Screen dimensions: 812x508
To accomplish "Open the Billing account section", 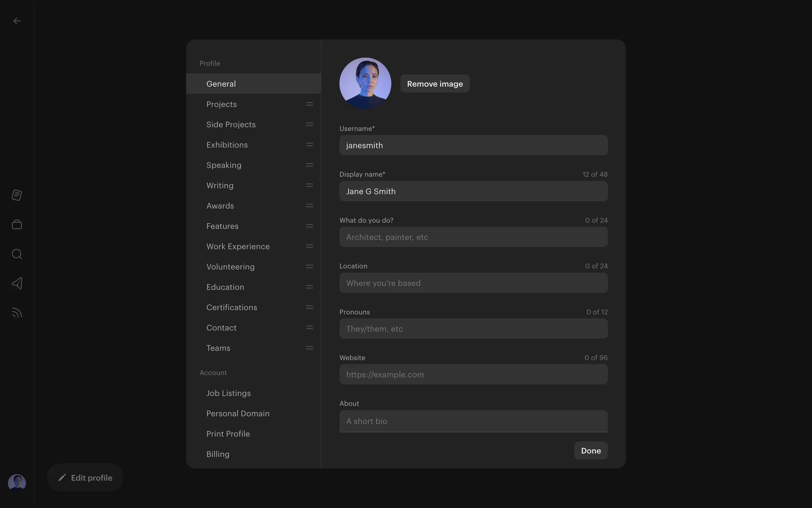I will pyautogui.click(x=218, y=454).
